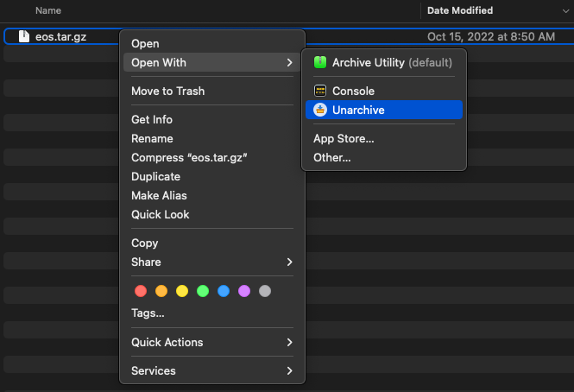
Task: Click the Archive Utility app icon
Action: click(320, 63)
